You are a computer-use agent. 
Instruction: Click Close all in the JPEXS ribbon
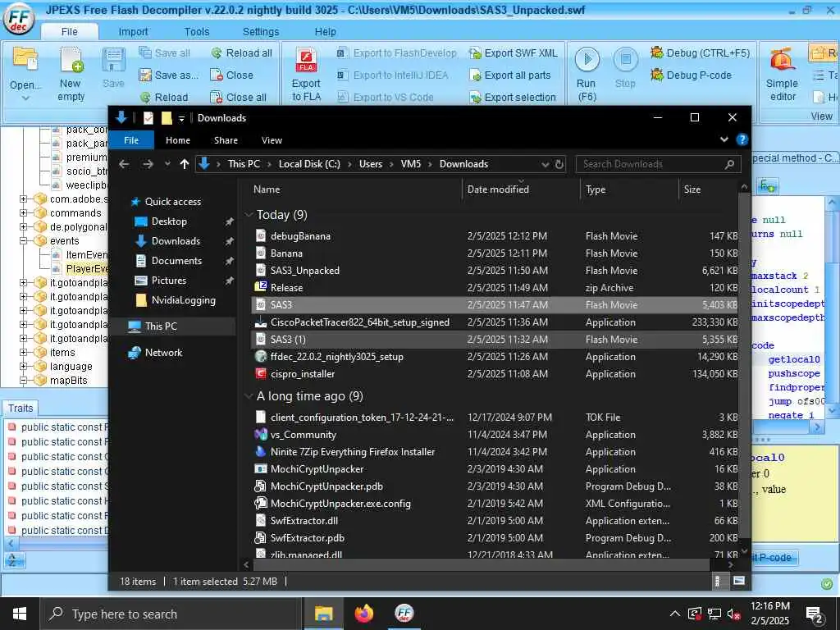tap(239, 97)
